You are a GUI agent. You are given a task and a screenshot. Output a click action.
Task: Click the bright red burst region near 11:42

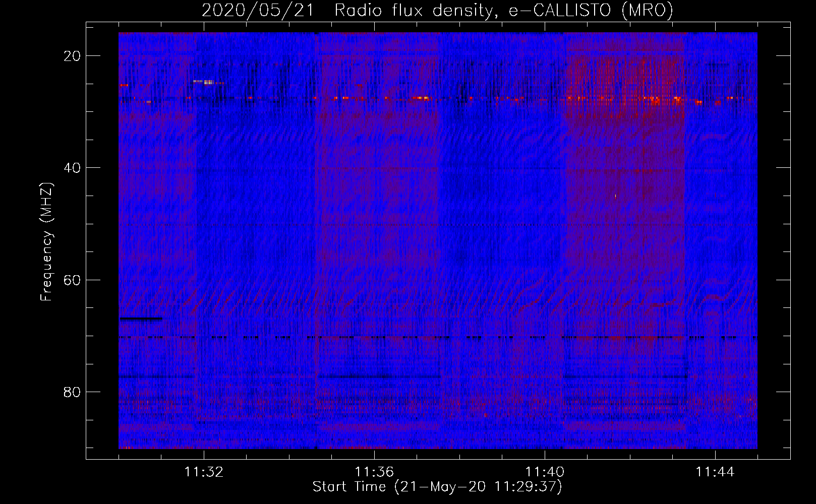click(x=626, y=88)
